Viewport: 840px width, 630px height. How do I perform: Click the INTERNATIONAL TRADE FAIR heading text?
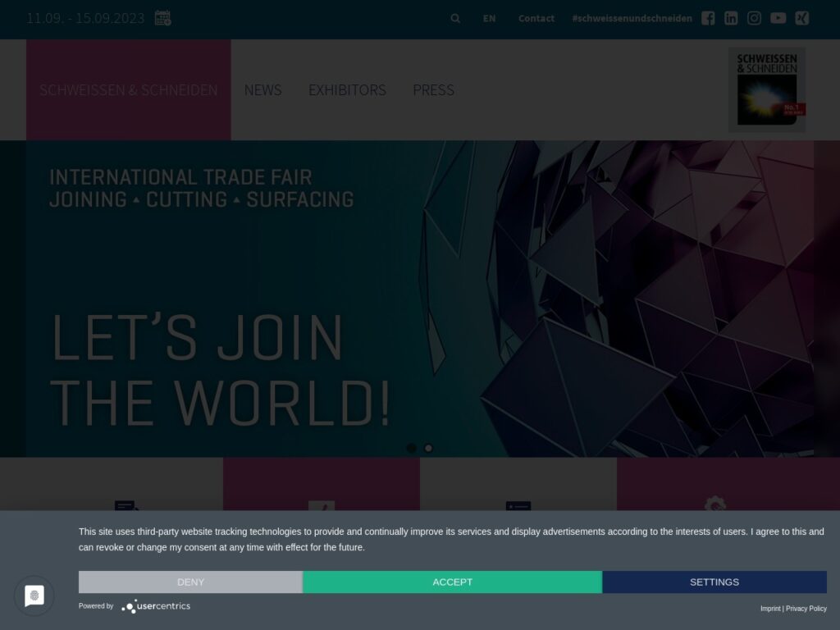[x=180, y=177]
